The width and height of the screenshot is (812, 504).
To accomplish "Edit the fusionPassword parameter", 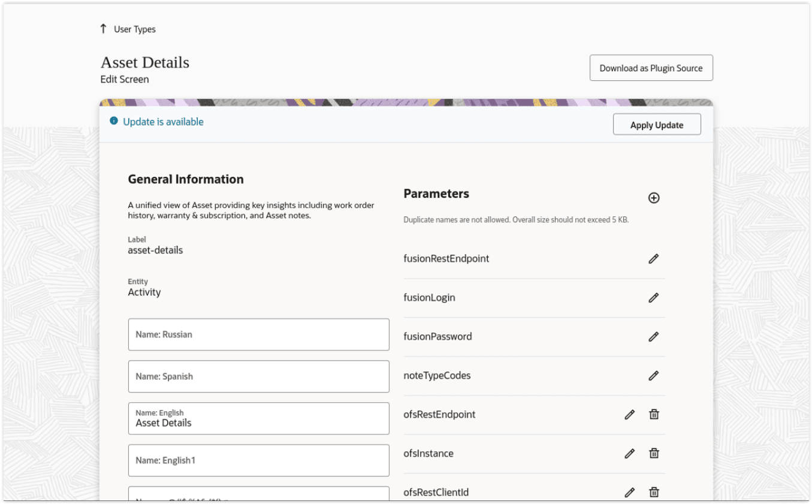I will click(654, 337).
